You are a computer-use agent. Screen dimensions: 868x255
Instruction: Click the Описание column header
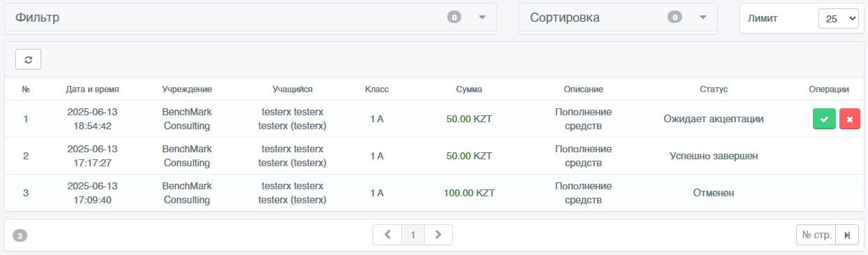584,89
